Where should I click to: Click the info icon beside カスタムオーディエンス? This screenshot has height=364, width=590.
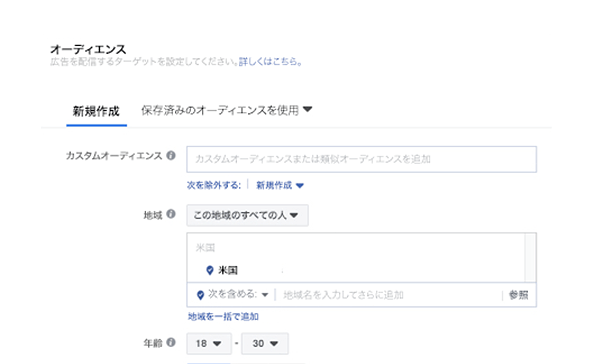(x=171, y=155)
